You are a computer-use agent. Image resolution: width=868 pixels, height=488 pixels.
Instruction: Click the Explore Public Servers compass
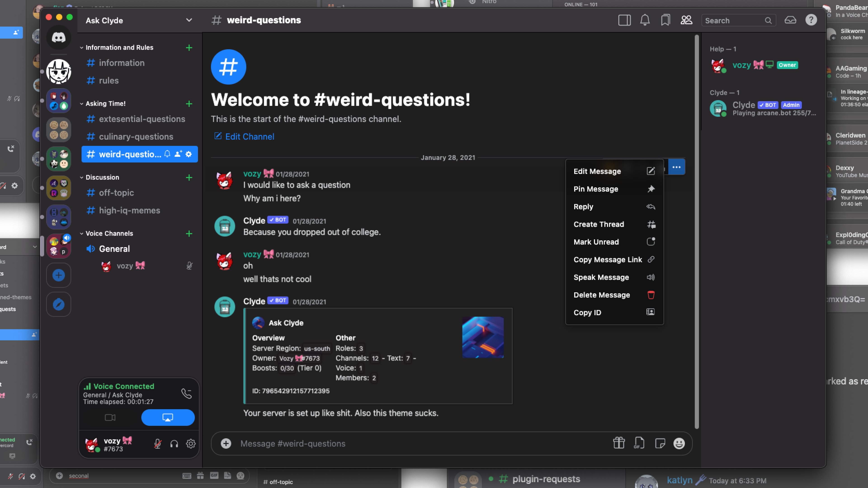(x=59, y=305)
